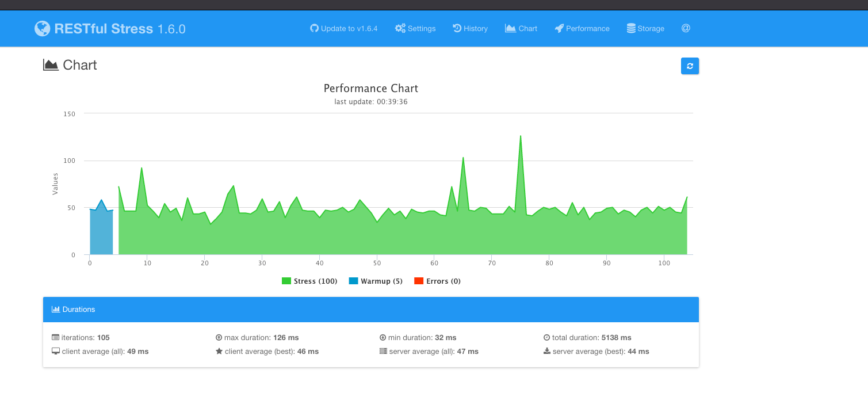Click the Errors (0) legend label
The width and height of the screenshot is (868, 408).
coord(443,281)
